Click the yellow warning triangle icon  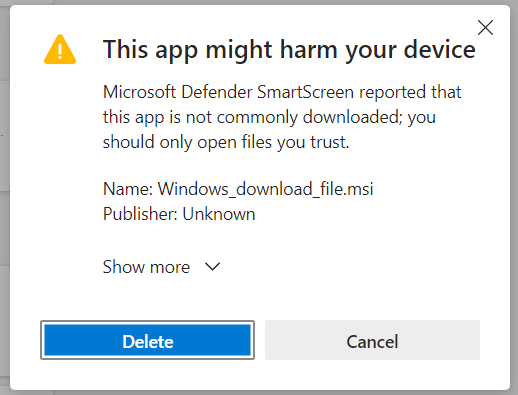point(60,49)
